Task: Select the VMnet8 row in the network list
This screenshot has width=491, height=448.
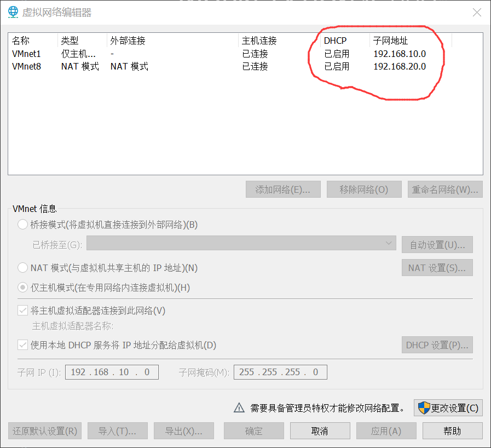Action: click(245, 66)
